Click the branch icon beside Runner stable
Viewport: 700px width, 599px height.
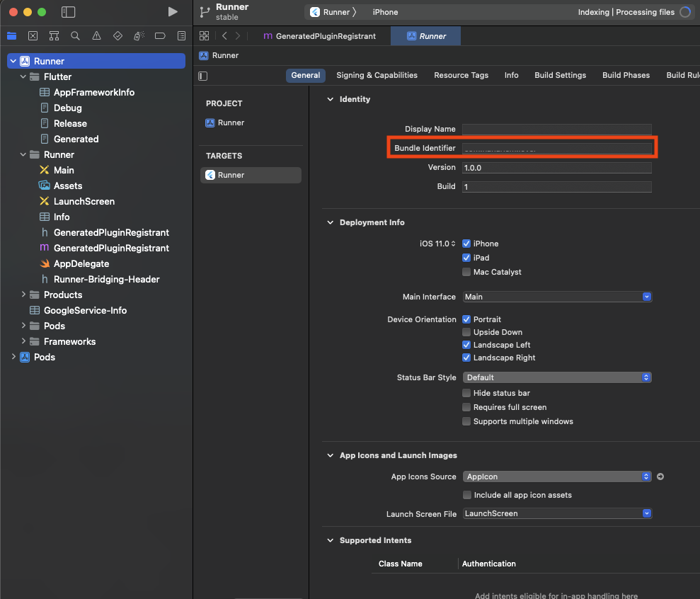(205, 12)
